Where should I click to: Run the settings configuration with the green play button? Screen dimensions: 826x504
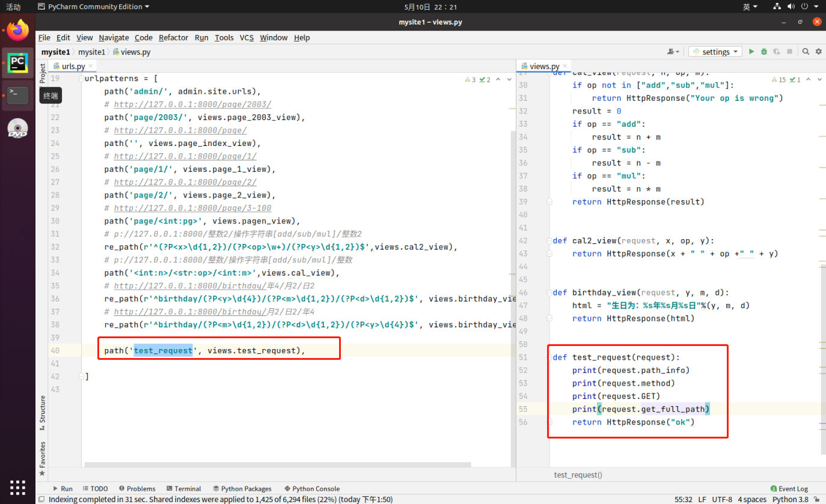coord(751,52)
